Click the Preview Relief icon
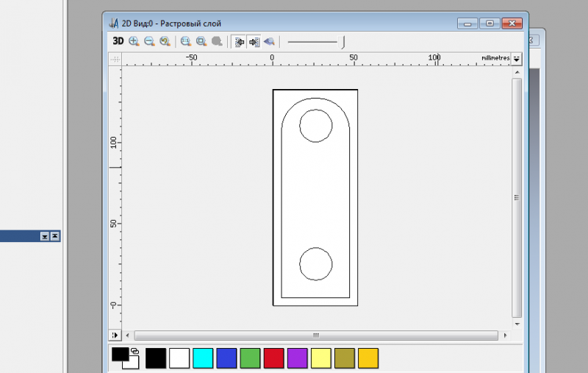Image resolution: width=588 pixels, height=373 pixels. [269, 41]
